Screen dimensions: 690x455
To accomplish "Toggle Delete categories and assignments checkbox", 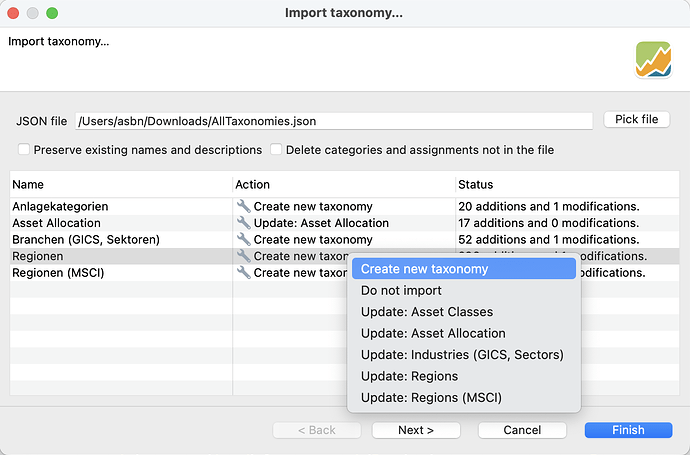I will point(275,150).
